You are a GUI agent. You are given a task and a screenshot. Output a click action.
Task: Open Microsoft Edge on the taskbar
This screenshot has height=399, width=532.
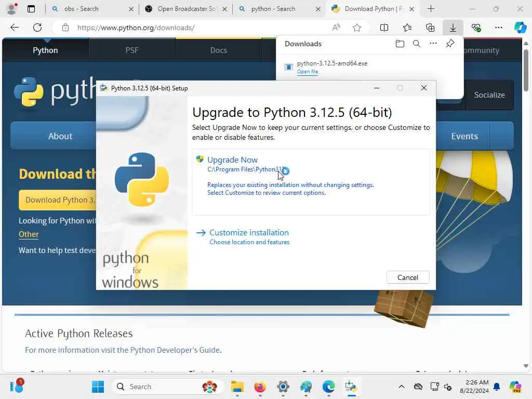click(x=328, y=387)
